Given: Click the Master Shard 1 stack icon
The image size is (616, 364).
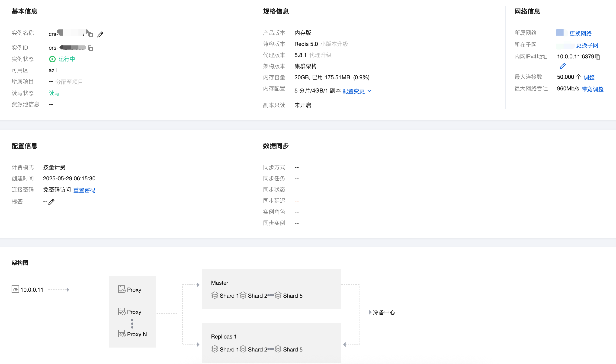Looking at the screenshot, I should 215,295.
